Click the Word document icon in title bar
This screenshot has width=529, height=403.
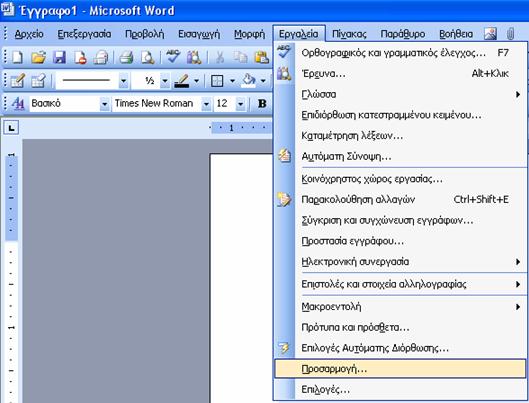(x=7, y=9)
